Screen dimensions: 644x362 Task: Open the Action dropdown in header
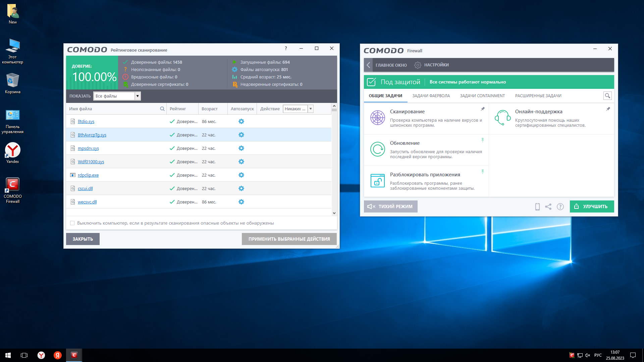311,109
